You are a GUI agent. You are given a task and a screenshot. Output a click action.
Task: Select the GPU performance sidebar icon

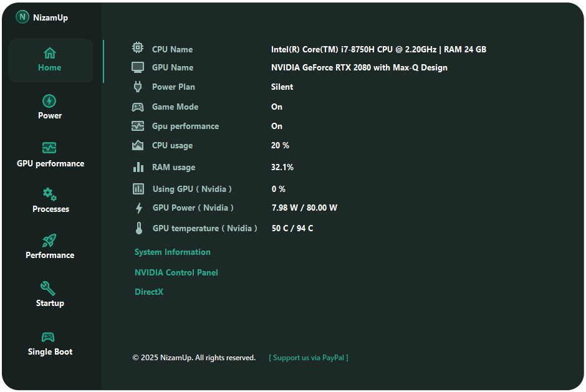49,148
